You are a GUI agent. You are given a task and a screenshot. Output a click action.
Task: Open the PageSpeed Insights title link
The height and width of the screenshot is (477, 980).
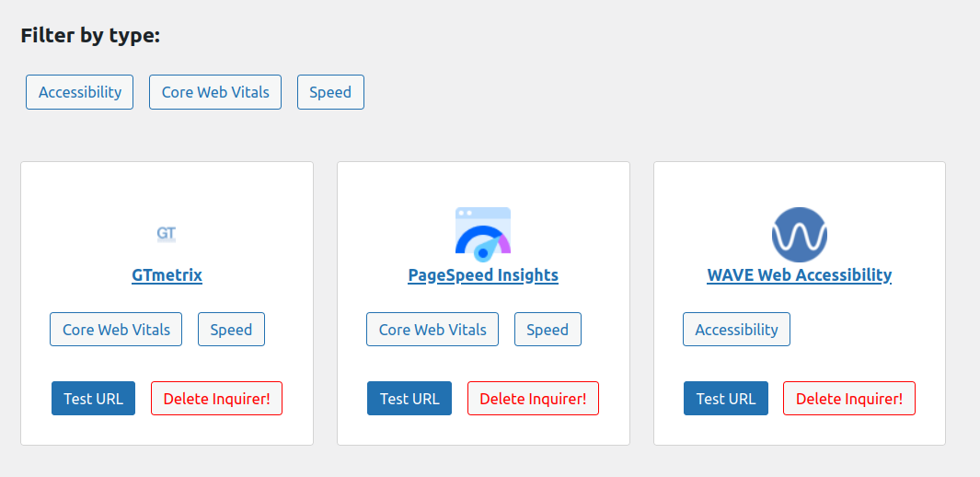click(x=483, y=274)
